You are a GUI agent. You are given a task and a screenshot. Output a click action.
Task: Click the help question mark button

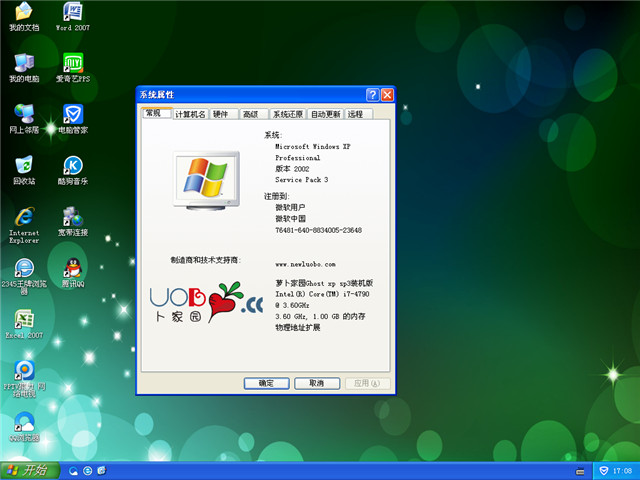coord(372,95)
